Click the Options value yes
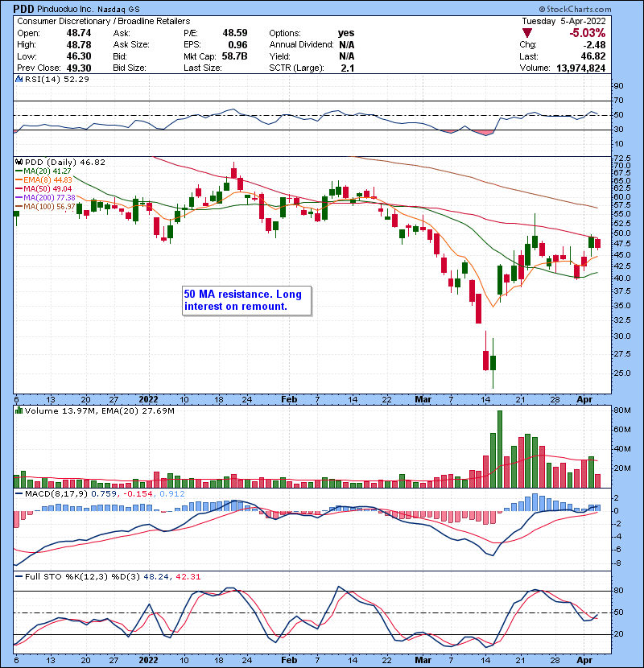This screenshot has width=644, height=668. [x=345, y=33]
